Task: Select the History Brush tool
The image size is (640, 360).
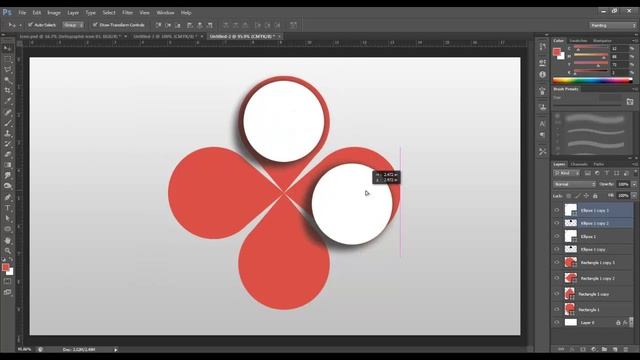Action: (7, 144)
